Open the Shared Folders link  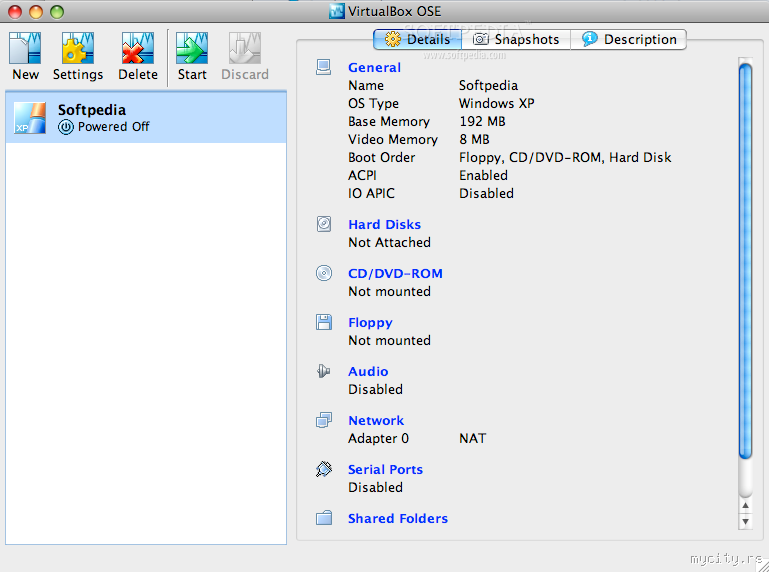click(x=398, y=519)
